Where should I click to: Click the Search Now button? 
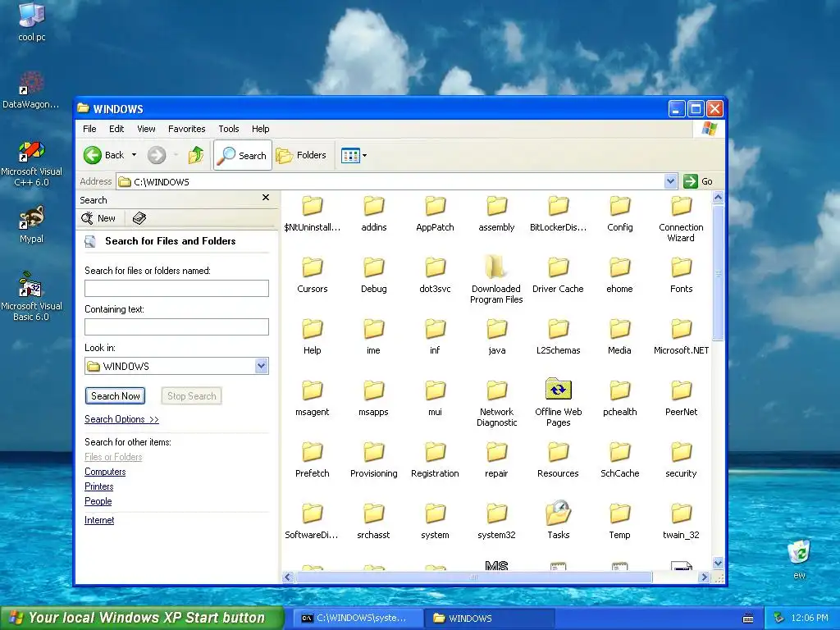(x=115, y=396)
